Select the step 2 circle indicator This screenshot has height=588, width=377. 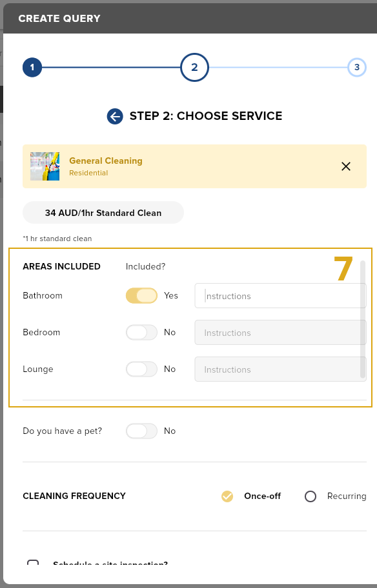tap(194, 68)
